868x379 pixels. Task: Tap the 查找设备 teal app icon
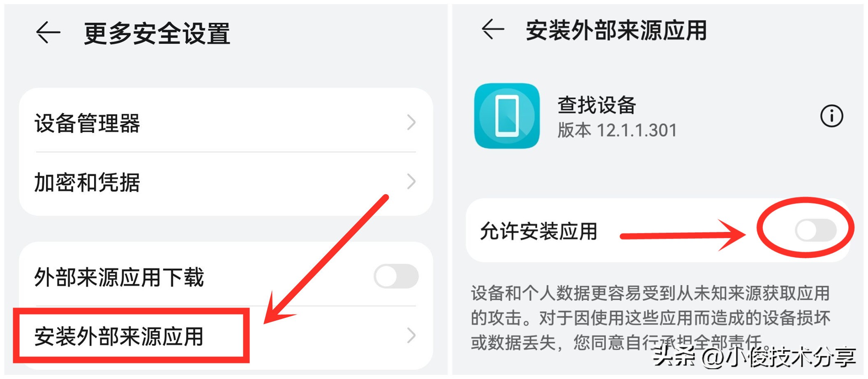pyautogui.click(x=507, y=116)
